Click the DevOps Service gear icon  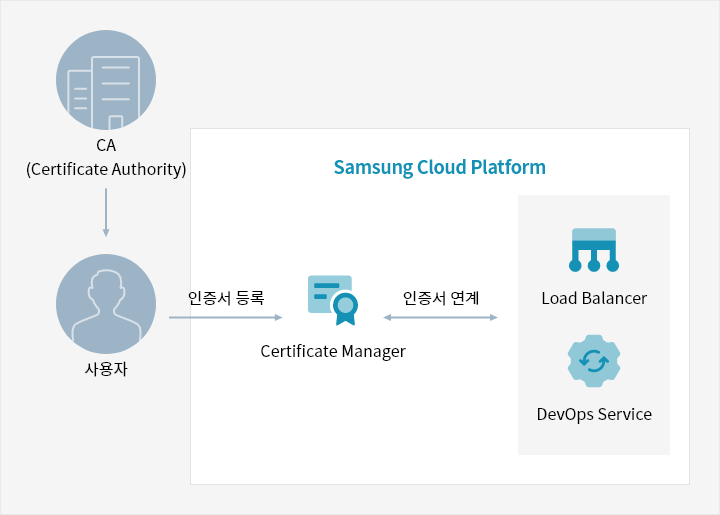point(594,361)
